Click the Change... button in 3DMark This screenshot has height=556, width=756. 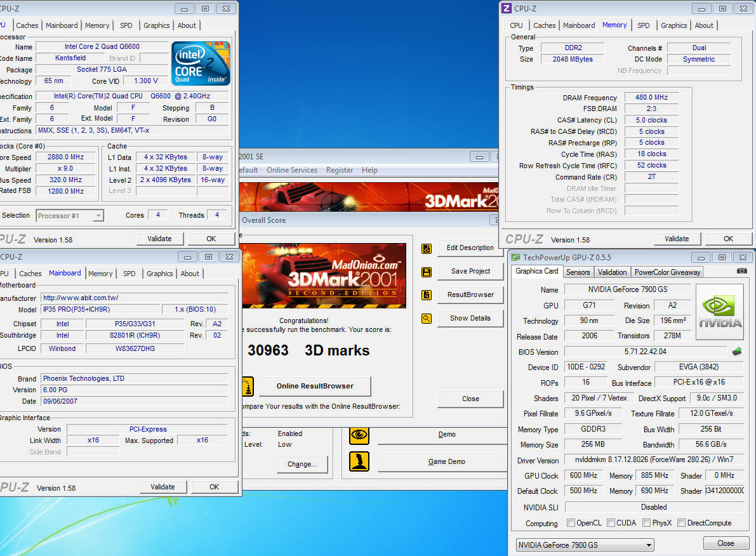[x=302, y=465]
